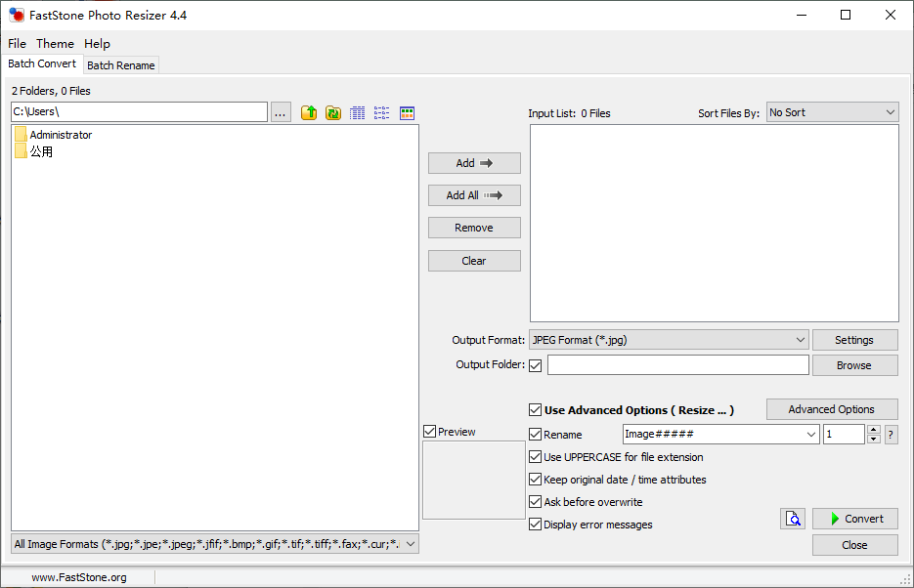Click the Add All button
The image size is (914, 588).
474,195
